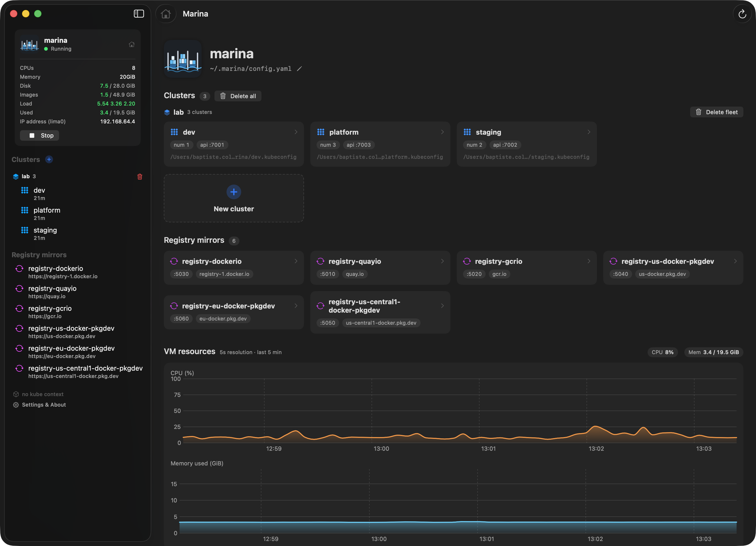Screen dimensions: 756x546
Task: Click the Mem 3.4 / 19.5 GiB badge
Action: 714,352
